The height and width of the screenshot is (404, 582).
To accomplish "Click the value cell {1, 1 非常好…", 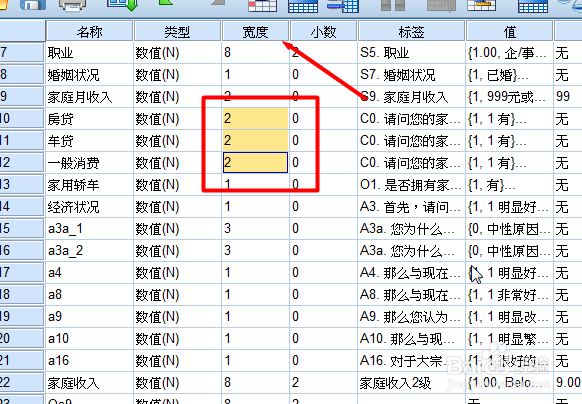I will pyautogui.click(x=509, y=294).
